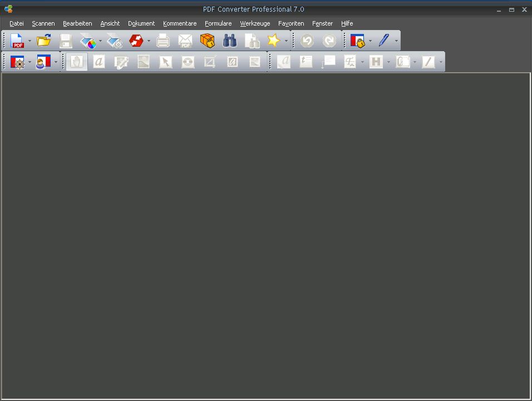Screen dimensions: 532x401
Task: Click the document with user icon
Action: (43, 62)
